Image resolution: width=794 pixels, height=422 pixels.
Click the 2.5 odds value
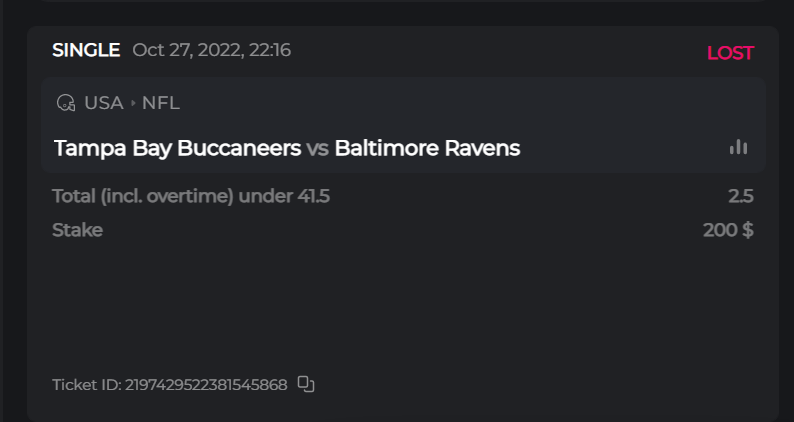(x=741, y=196)
